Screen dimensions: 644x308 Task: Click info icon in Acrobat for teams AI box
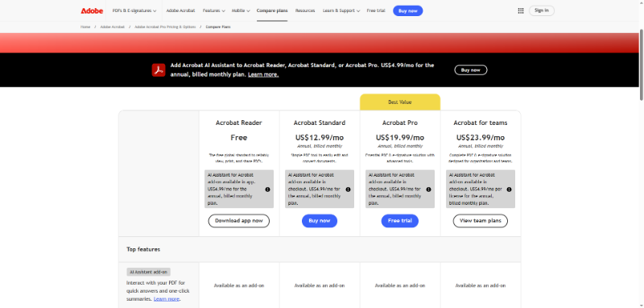coord(509,189)
